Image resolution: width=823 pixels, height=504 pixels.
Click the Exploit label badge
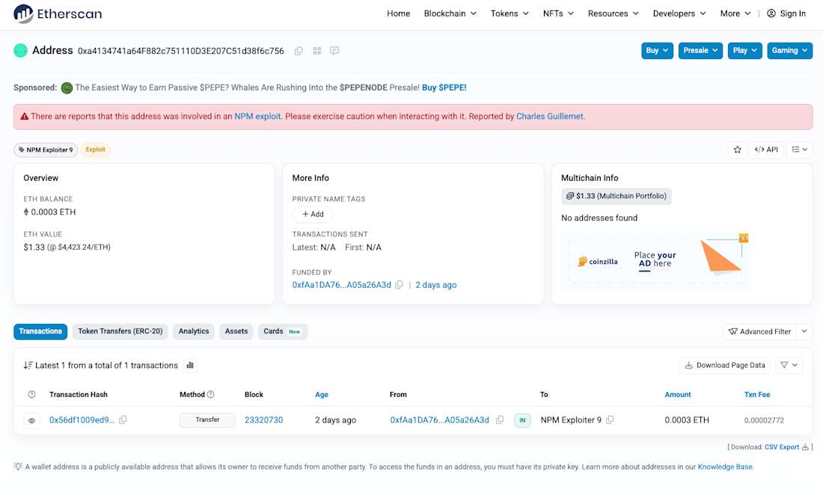click(x=95, y=150)
